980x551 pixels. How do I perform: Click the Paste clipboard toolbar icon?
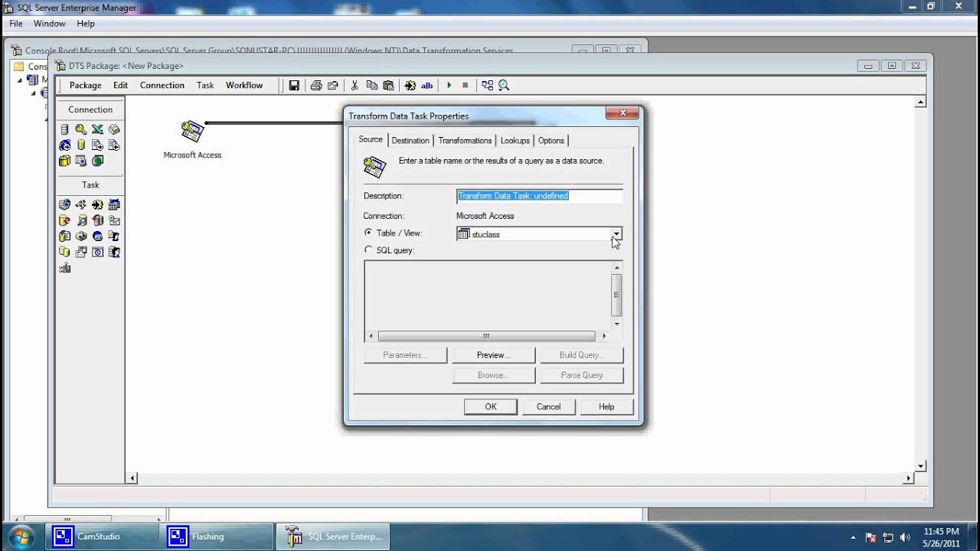[x=388, y=86]
